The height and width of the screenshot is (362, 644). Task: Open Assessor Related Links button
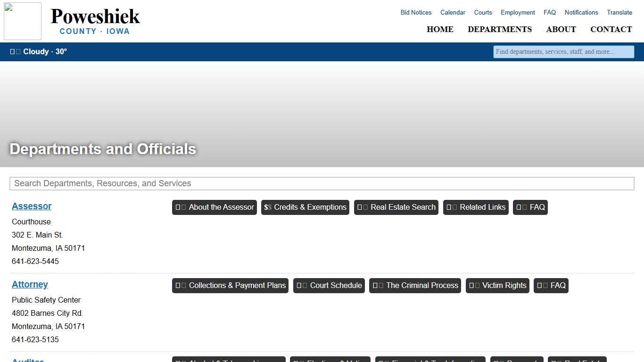[x=476, y=207]
